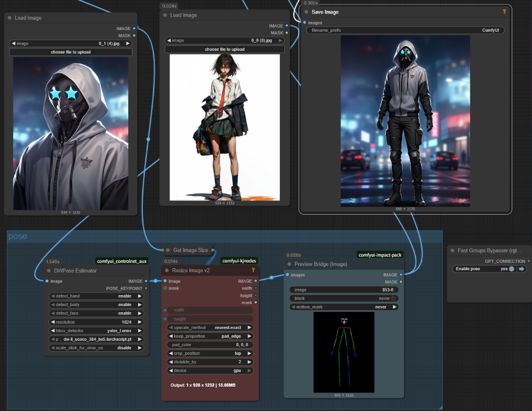
Task: Open help icon on Resize Image v2 node
Action: point(253,270)
